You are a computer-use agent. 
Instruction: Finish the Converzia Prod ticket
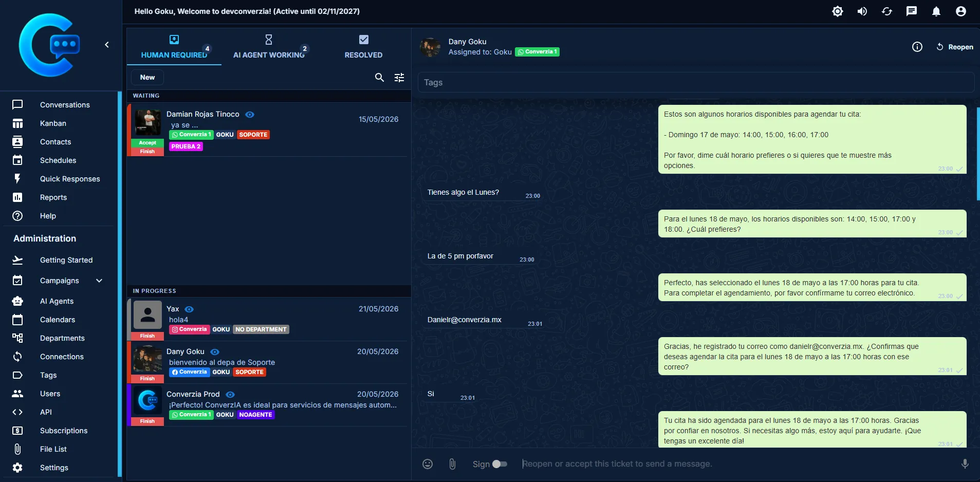pos(147,421)
